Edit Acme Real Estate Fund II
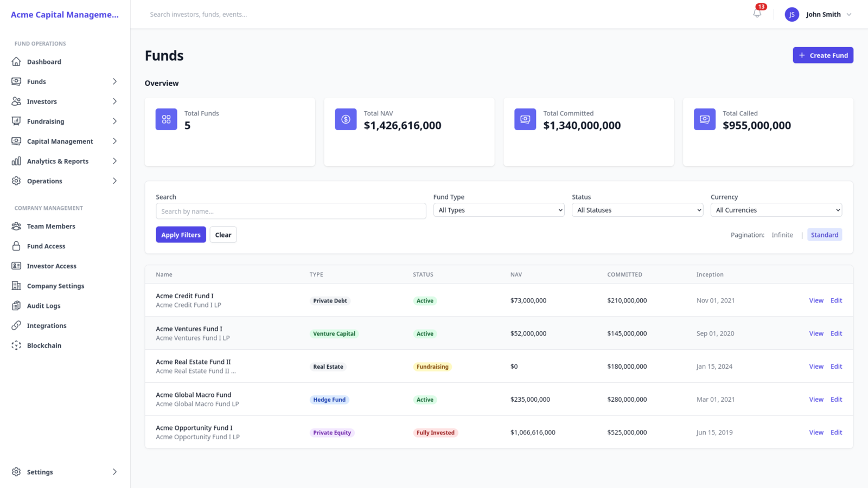The width and height of the screenshot is (868, 488). pyautogui.click(x=836, y=367)
